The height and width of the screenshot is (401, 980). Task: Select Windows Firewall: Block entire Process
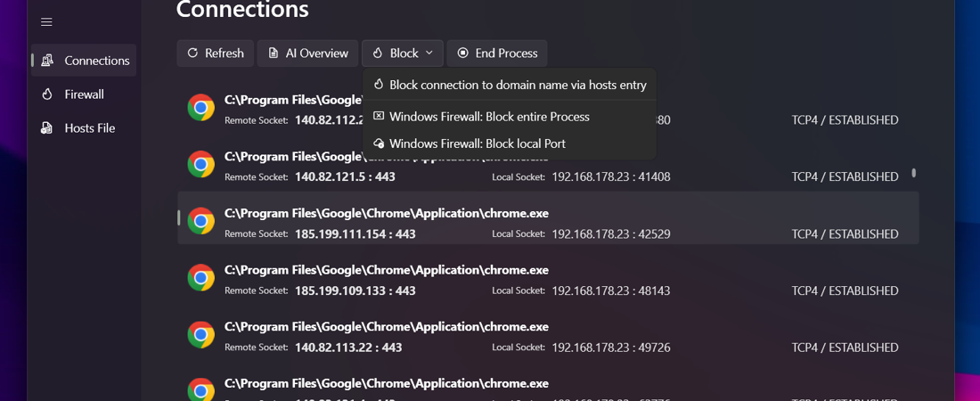[489, 117]
